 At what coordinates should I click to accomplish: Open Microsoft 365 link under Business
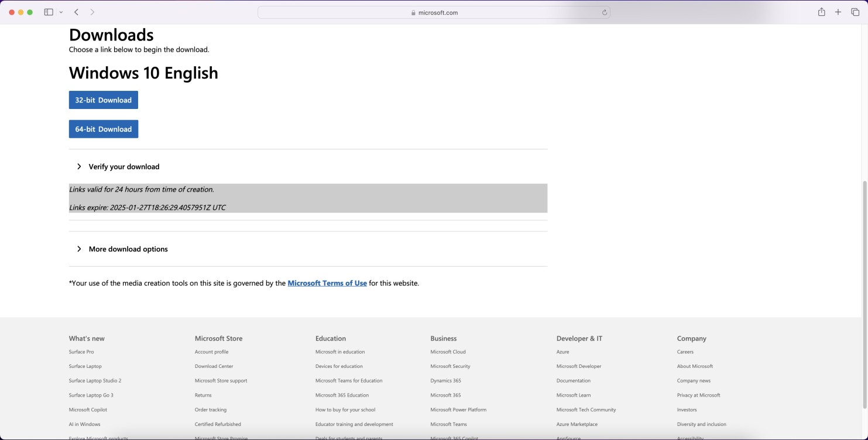tap(445, 395)
